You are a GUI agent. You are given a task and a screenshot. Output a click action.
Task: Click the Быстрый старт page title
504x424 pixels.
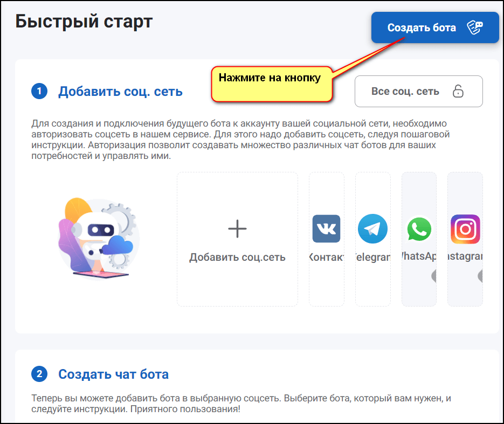click(x=84, y=21)
